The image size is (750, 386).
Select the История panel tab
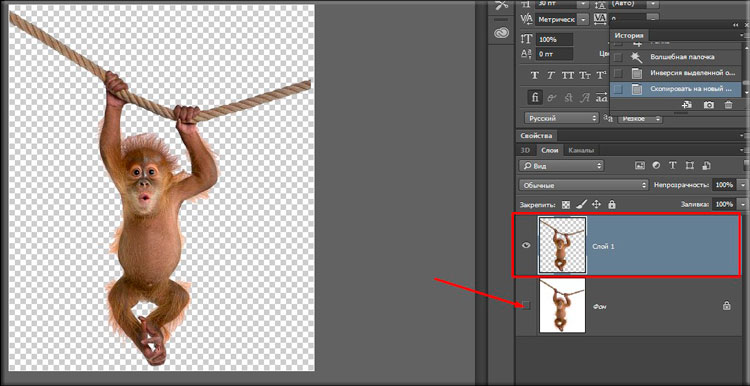(x=629, y=35)
